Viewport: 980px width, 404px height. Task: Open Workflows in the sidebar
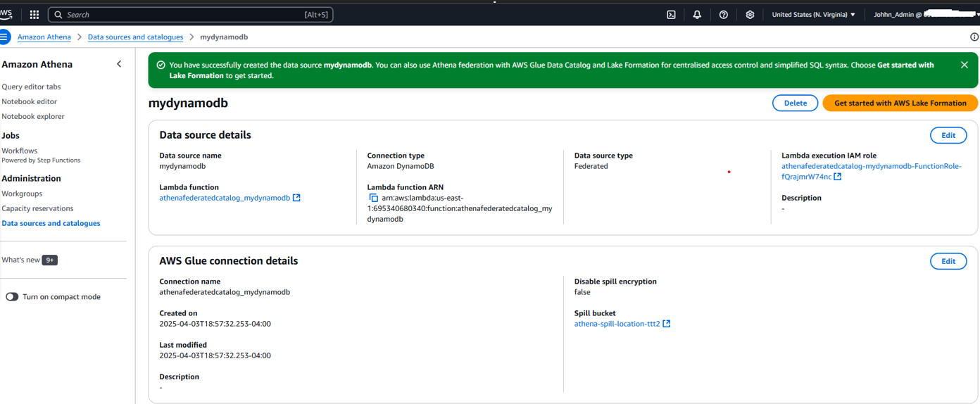pos(20,151)
